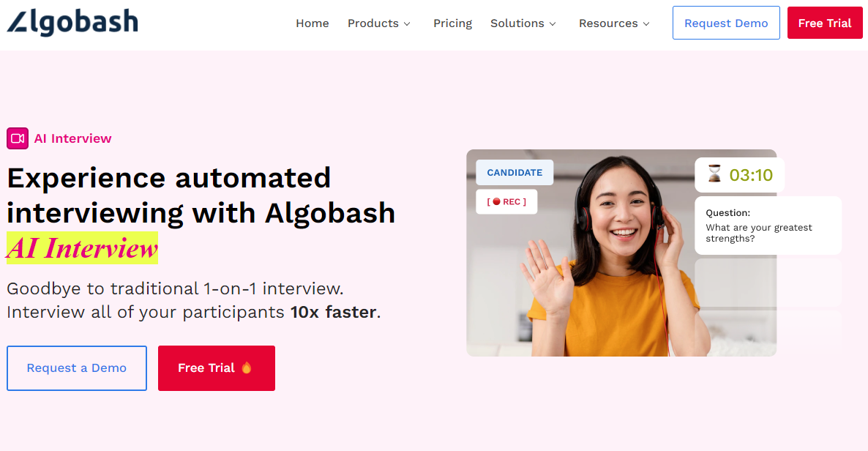Image resolution: width=868 pixels, height=451 pixels.
Task: Expand the Solutions dropdown chevron
Action: point(553,24)
